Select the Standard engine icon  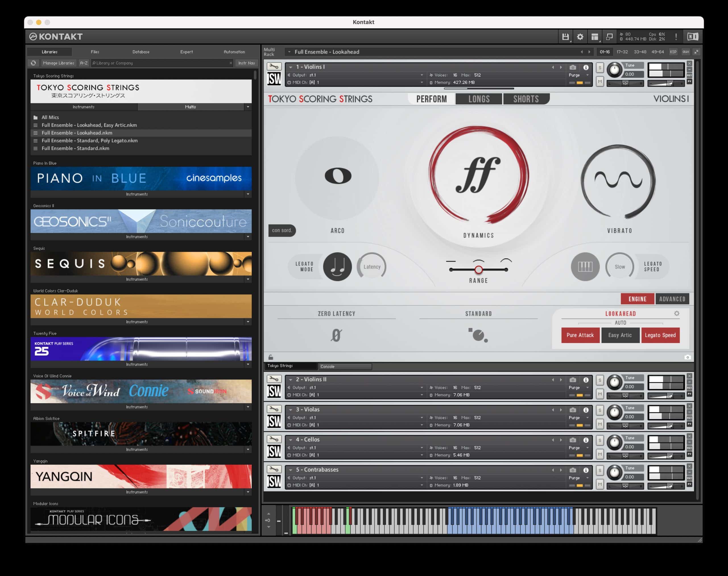(478, 335)
